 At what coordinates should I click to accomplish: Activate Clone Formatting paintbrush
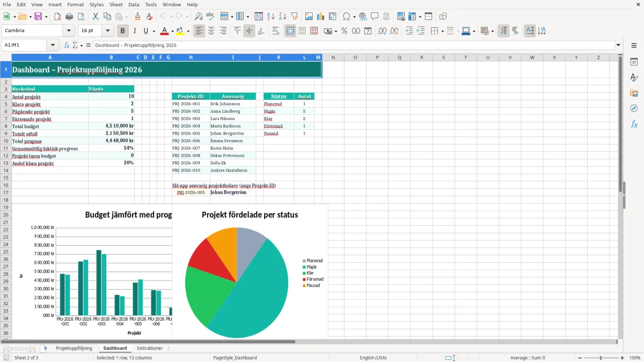tap(137, 17)
